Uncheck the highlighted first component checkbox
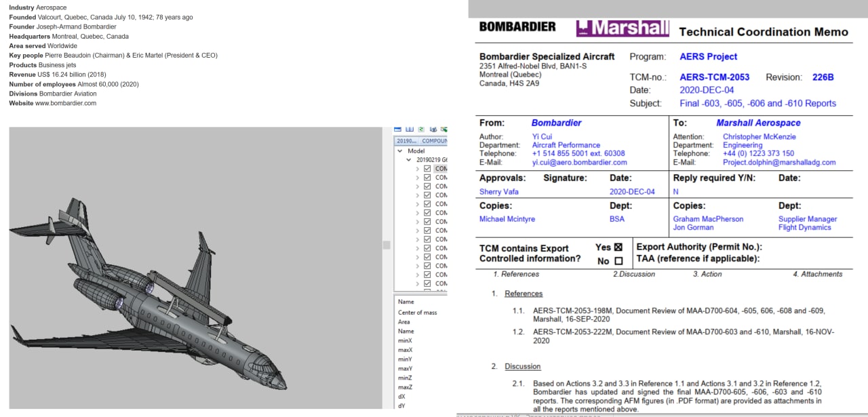Viewport: 868px width, 417px height. click(427, 169)
